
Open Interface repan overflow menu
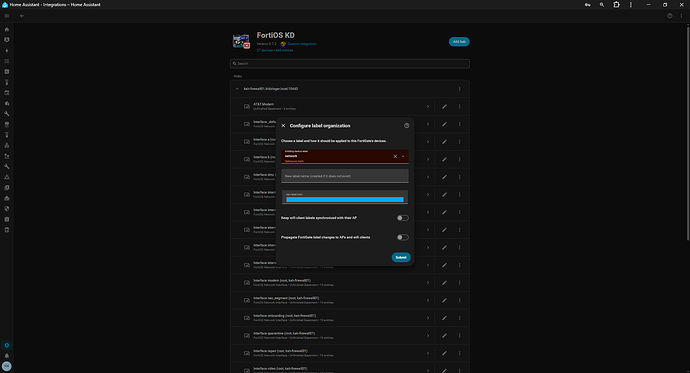pos(459,353)
